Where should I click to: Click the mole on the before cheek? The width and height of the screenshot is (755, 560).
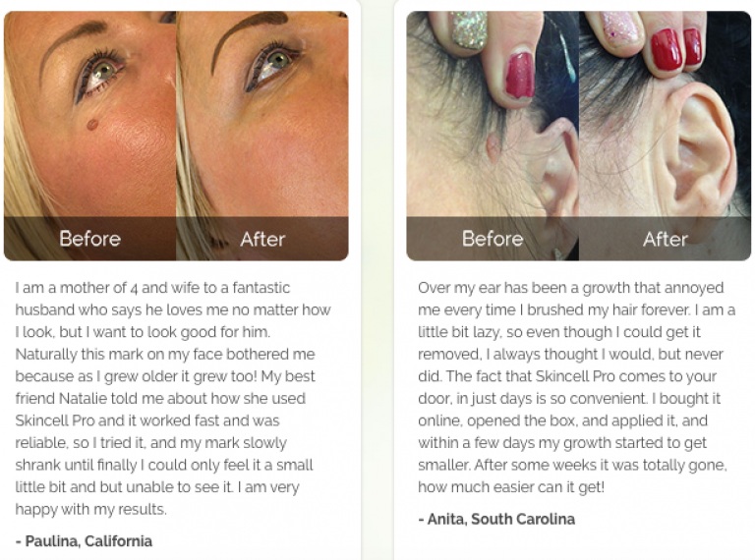click(92, 125)
